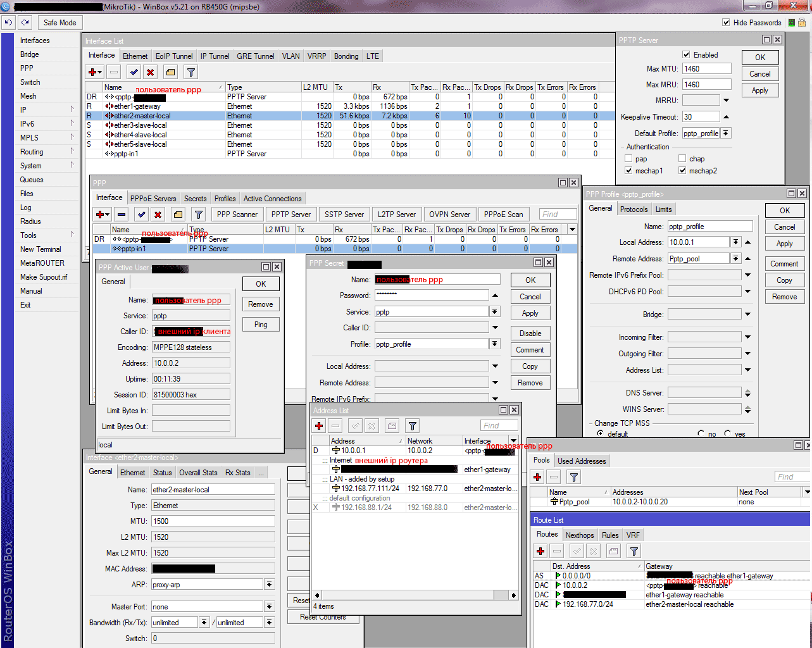Select the 'no' Change TCP MSS option
This screenshot has width=812, height=648.
701,433
